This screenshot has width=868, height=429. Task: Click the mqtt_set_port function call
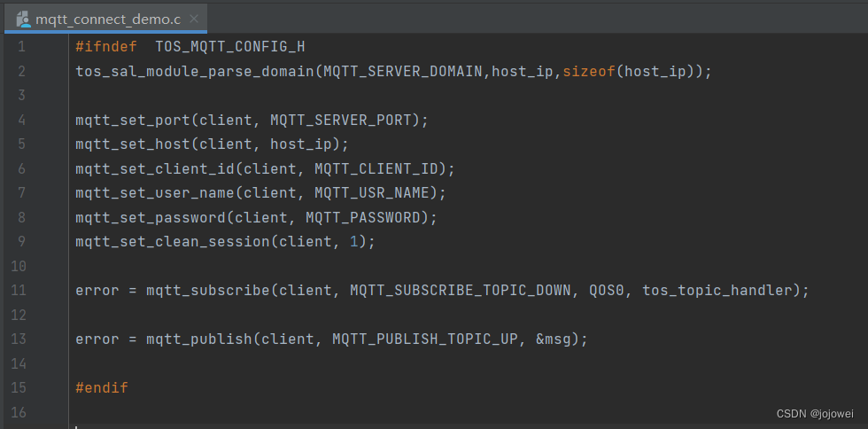(133, 121)
